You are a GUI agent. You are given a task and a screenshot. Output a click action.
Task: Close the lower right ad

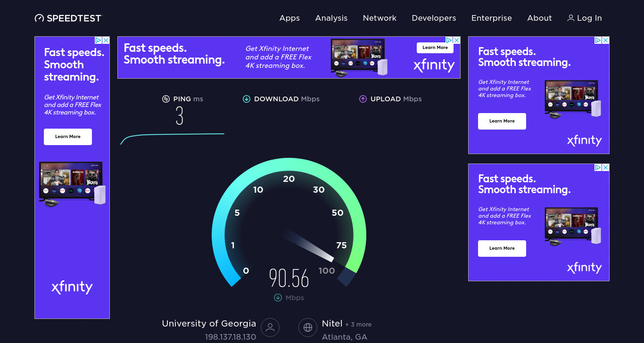click(606, 168)
